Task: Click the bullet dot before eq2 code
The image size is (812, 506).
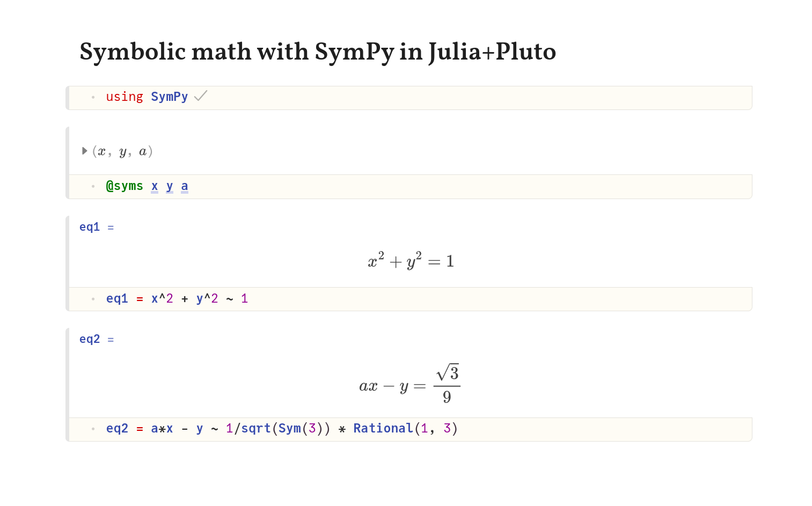Action: (93, 429)
